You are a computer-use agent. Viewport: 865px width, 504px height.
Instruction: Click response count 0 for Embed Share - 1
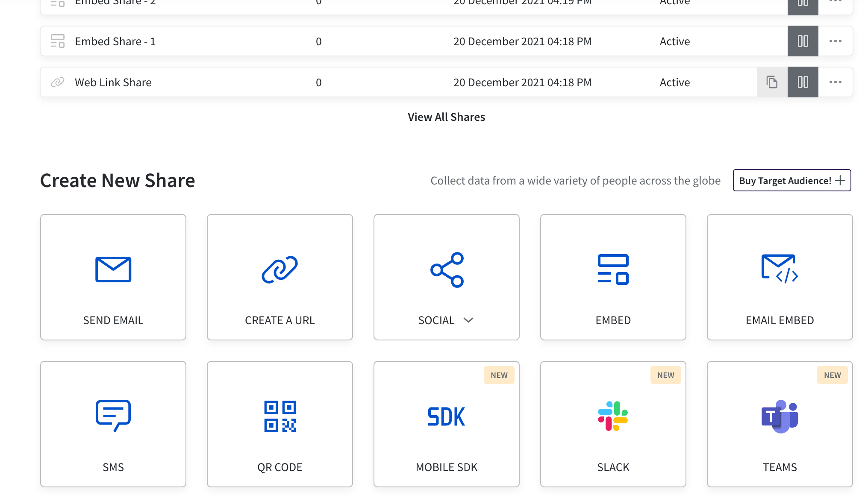[x=319, y=41]
